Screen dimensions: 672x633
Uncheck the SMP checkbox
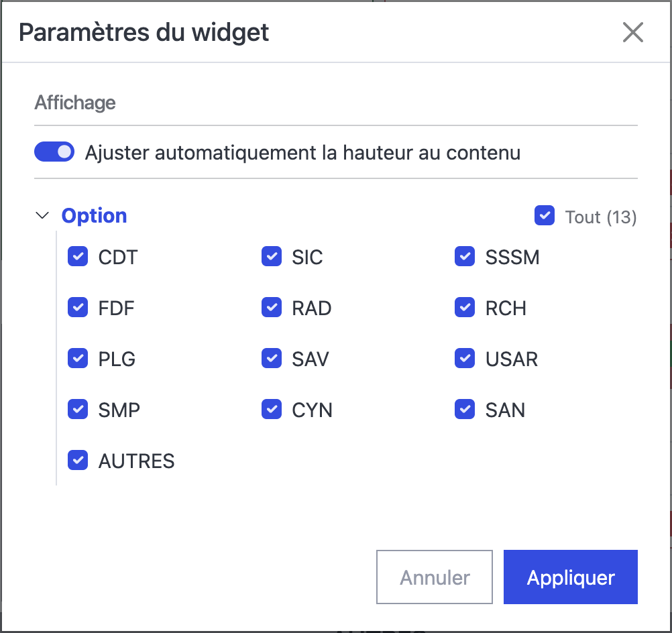pyautogui.click(x=78, y=410)
